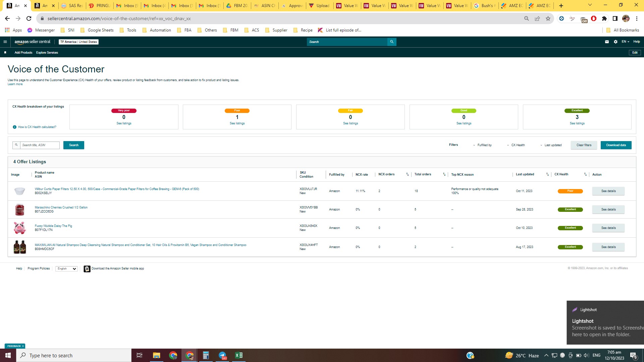The height and width of the screenshot is (362, 644).
Task: Open the Maraschino Cherries Crushed 1/2 Gallon link
Action: [x=61, y=207]
